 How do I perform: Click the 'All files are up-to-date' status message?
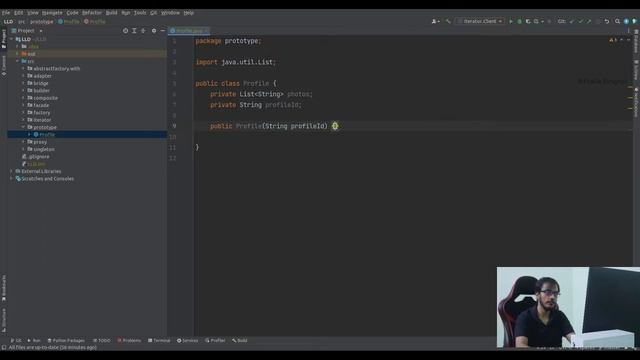coord(53,348)
